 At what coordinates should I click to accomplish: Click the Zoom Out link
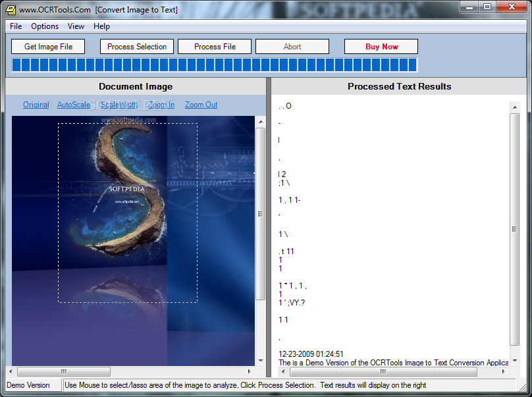(201, 105)
